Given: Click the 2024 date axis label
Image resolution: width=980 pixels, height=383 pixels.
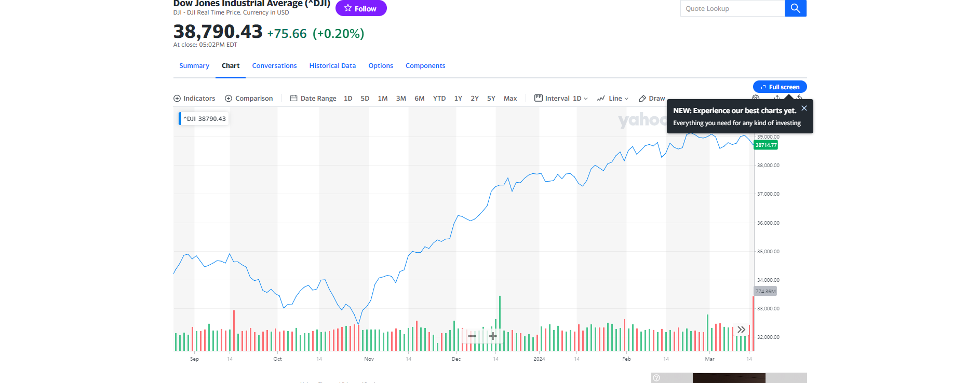Looking at the screenshot, I should [539, 359].
